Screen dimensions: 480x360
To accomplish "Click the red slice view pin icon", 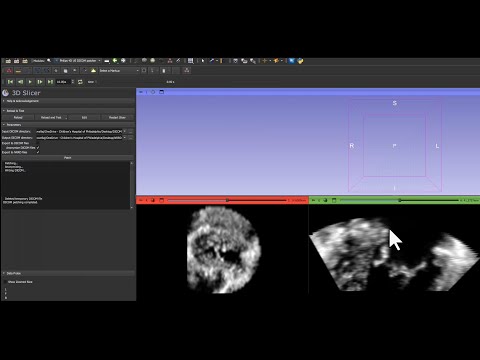I will click(x=141, y=200).
